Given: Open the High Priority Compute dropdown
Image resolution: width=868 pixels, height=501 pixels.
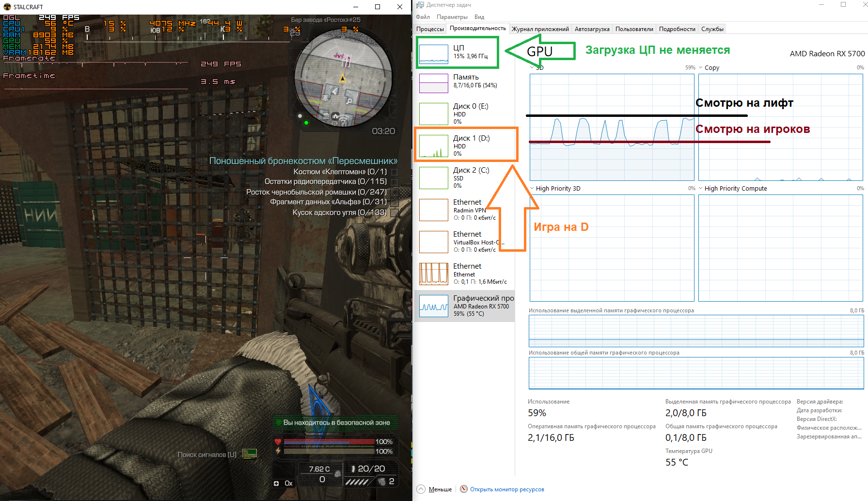Looking at the screenshot, I should 701,189.
